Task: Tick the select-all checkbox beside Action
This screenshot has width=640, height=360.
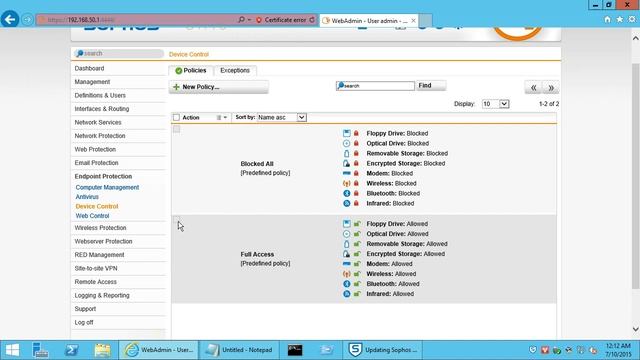Action: click(x=176, y=118)
